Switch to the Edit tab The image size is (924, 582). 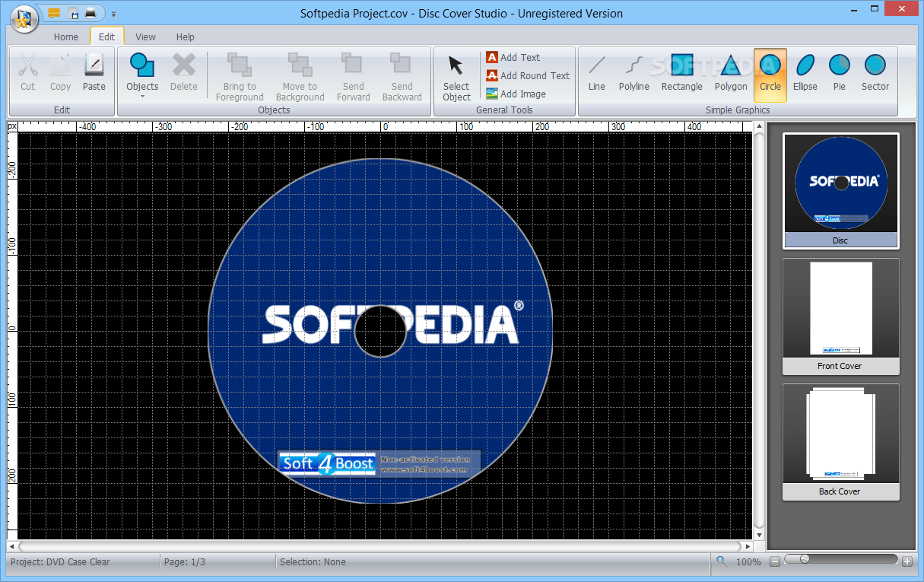pyautogui.click(x=107, y=37)
